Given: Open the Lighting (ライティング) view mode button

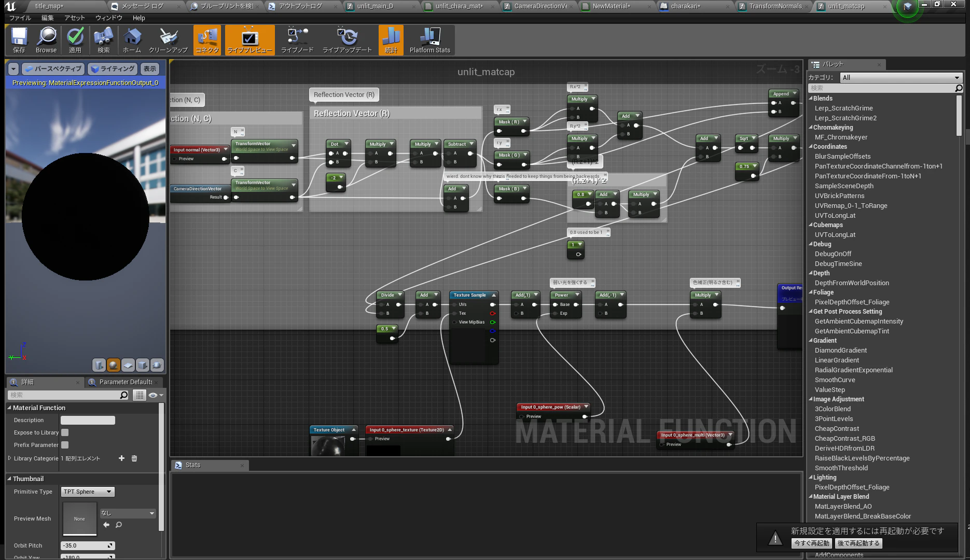Looking at the screenshot, I should coord(113,69).
